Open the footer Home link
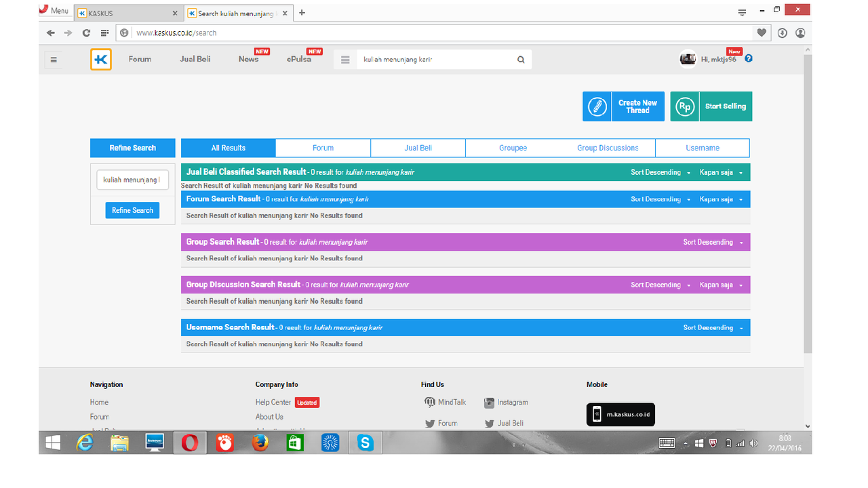This screenshot has width=868, height=488. [99, 402]
